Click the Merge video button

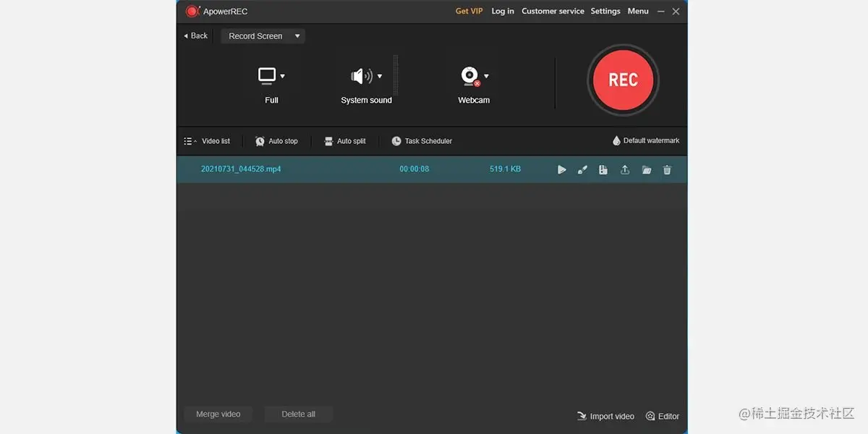[218, 414]
